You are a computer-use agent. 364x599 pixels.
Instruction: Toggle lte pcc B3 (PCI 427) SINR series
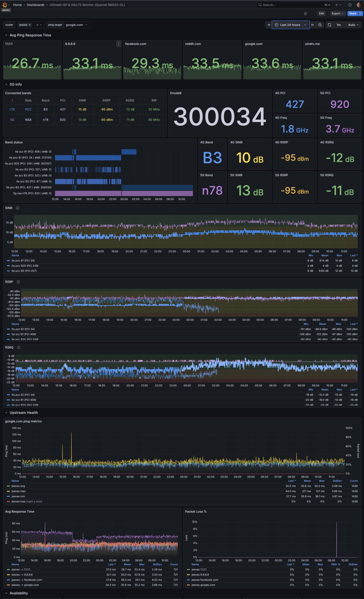[x=24, y=271]
